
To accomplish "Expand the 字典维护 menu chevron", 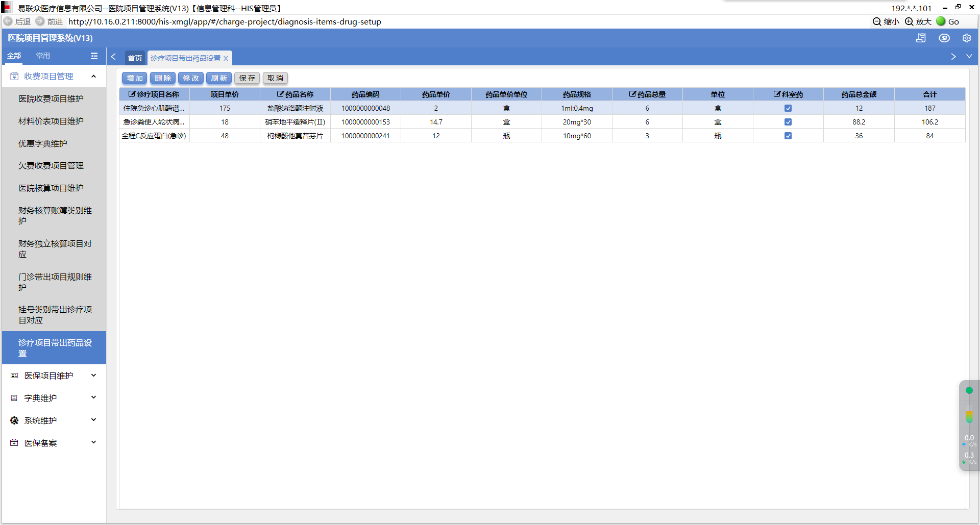I will (x=93, y=398).
